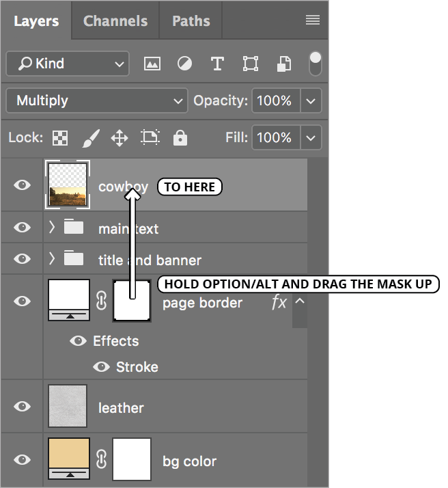448x488 pixels.
Task: Hide the leather layer
Action: point(22,406)
